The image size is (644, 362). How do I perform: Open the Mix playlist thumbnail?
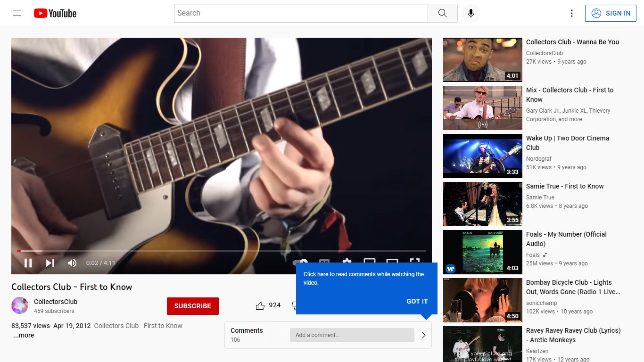tap(483, 108)
